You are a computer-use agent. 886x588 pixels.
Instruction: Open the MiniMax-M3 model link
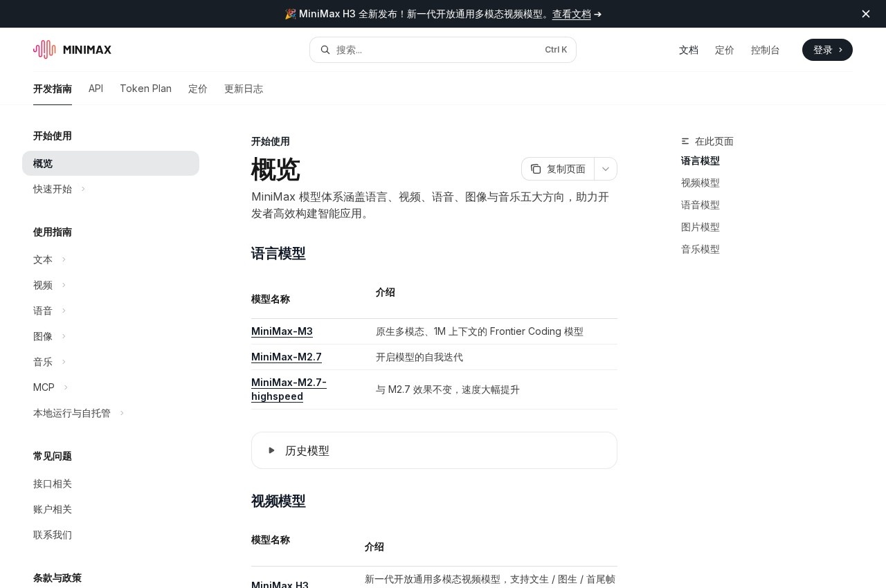click(282, 331)
